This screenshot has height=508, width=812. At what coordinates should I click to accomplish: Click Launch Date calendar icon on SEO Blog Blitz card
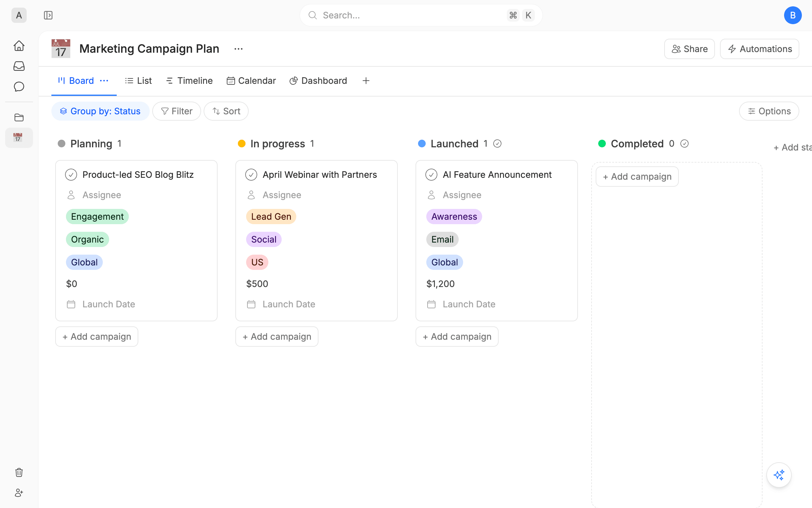pos(71,304)
